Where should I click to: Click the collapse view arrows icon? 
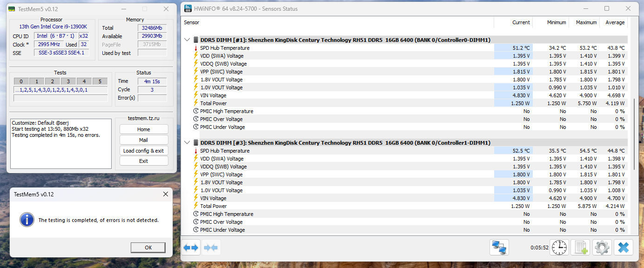[211, 248]
